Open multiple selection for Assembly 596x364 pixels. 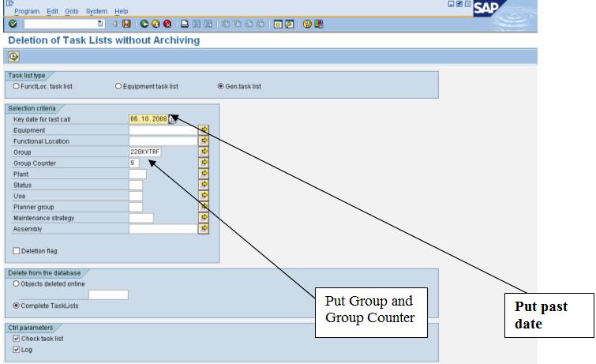(x=204, y=229)
